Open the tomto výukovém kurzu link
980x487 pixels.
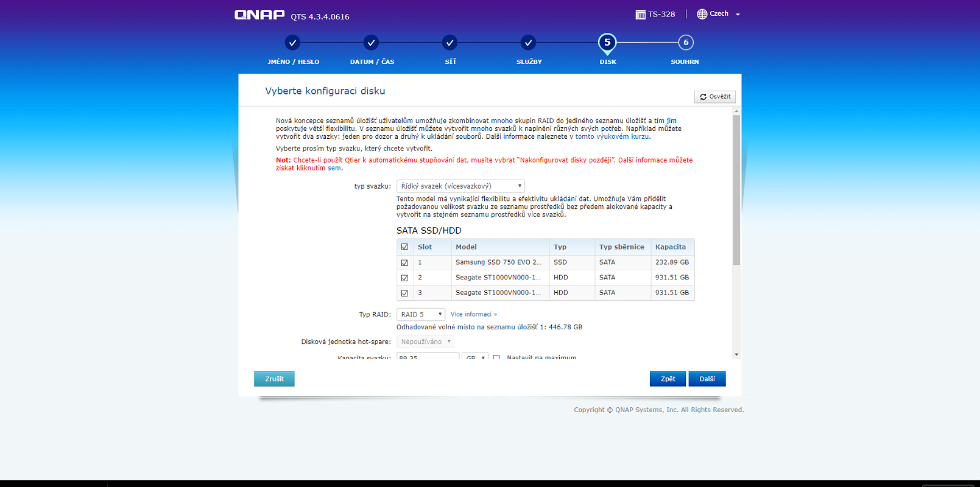click(x=612, y=137)
